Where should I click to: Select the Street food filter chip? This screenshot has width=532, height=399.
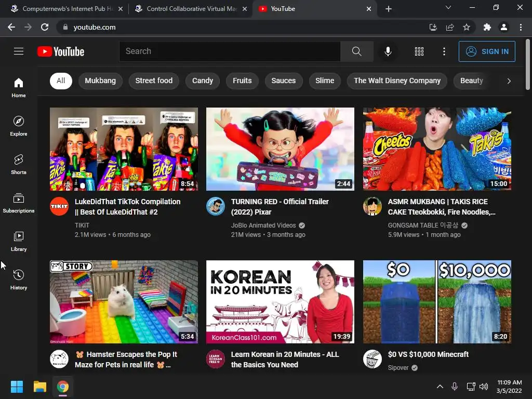point(154,81)
